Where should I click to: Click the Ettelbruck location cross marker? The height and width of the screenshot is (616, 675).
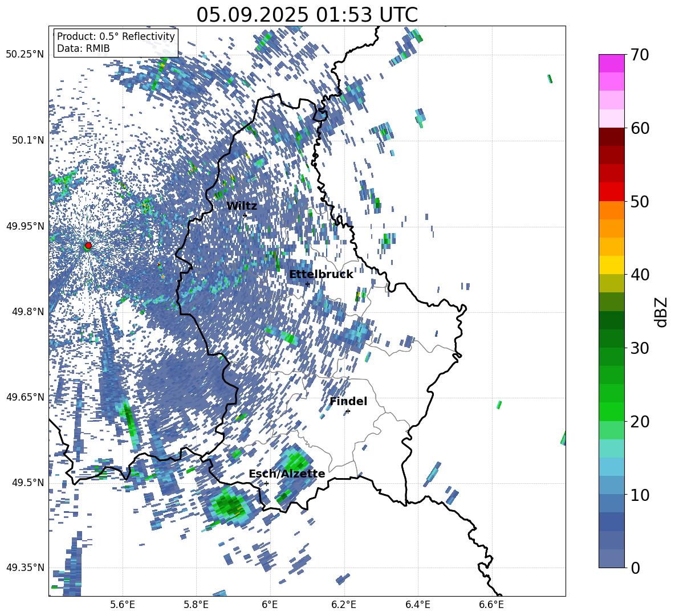(307, 284)
